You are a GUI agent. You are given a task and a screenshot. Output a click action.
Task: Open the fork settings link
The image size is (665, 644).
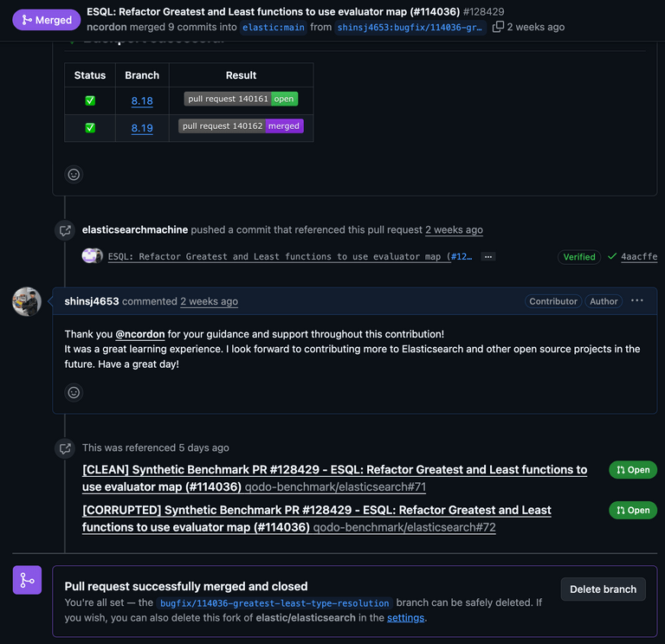pyautogui.click(x=406, y=617)
